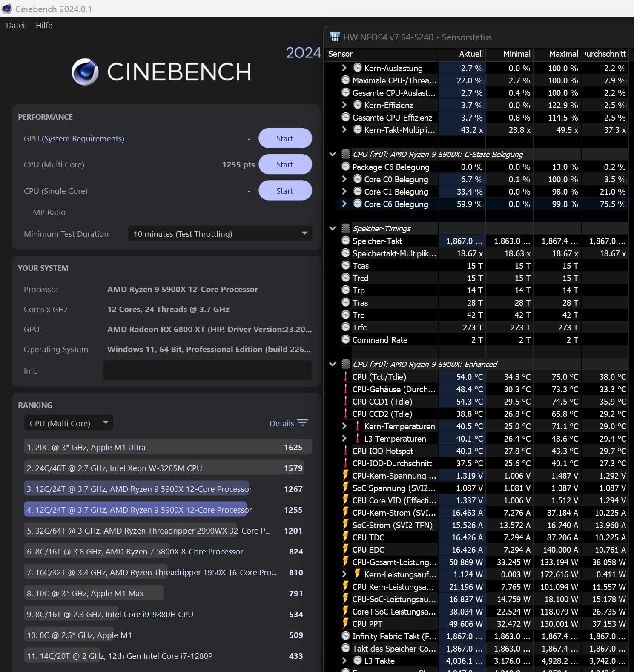Select Apple M1 Max ranking entry
Image resolution: width=634 pixels, height=672 pixels.
168,593
